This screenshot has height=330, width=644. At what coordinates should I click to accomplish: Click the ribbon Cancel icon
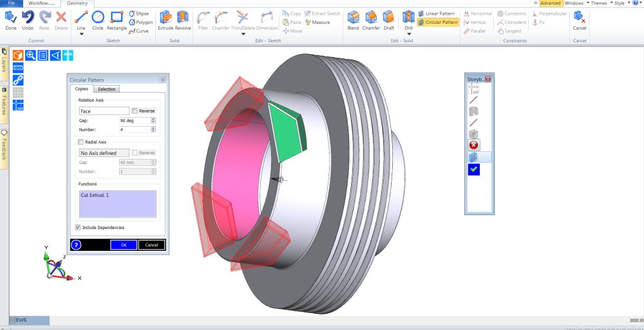click(x=580, y=21)
